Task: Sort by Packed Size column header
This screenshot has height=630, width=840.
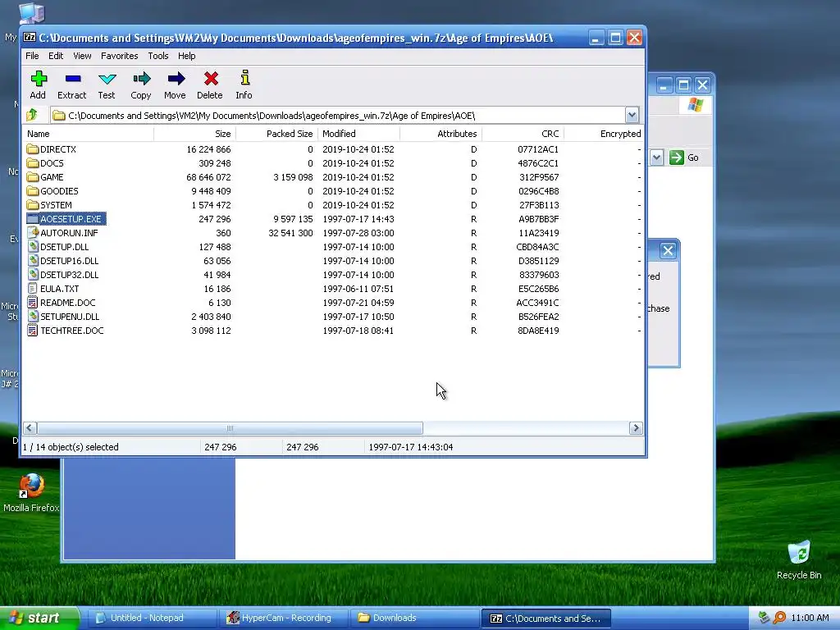Action: (x=276, y=134)
